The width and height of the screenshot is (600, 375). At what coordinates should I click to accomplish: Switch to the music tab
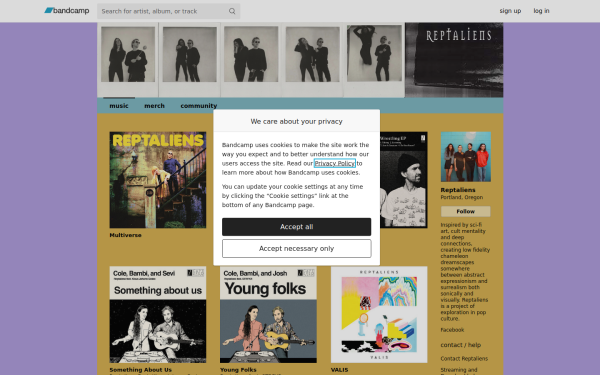point(119,106)
